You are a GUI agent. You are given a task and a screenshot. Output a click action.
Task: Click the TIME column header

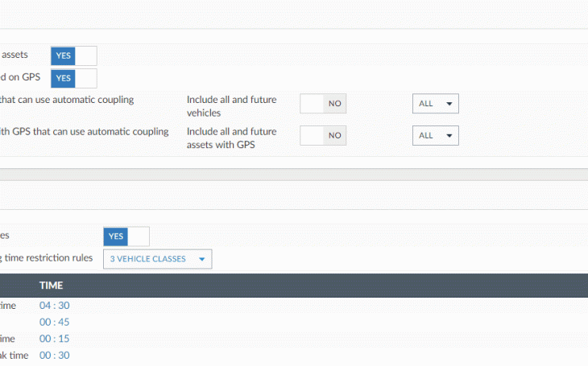[x=52, y=286]
